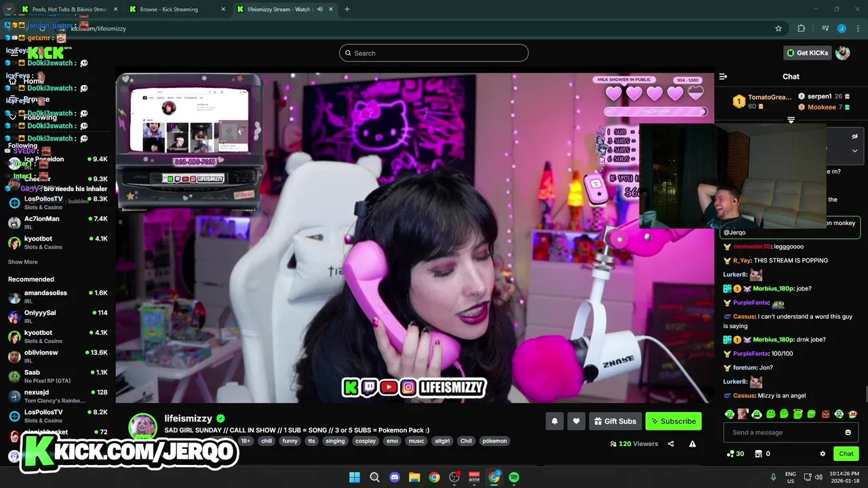Image resolution: width=868 pixels, height=488 pixels.
Task: Click the notification bell icon under the stream
Action: pos(555,421)
